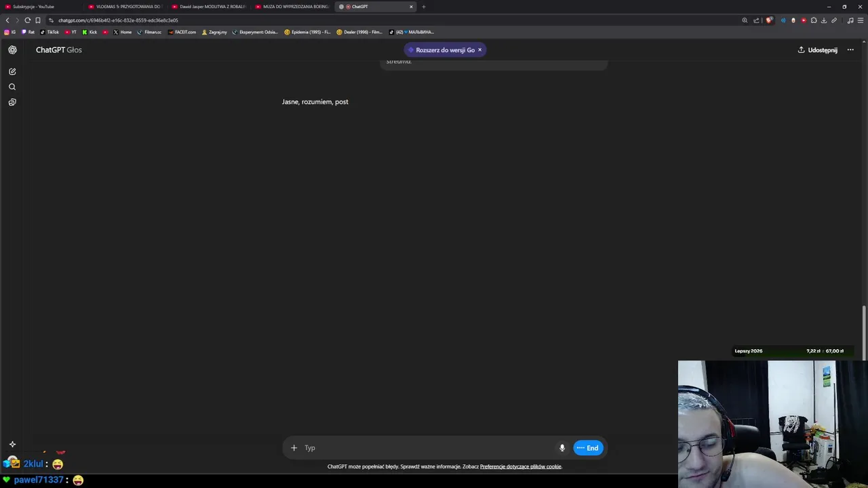Switch to MUZA DO WYPRZEDZANIA BOEING tab
The image size is (868, 488).
point(293,7)
